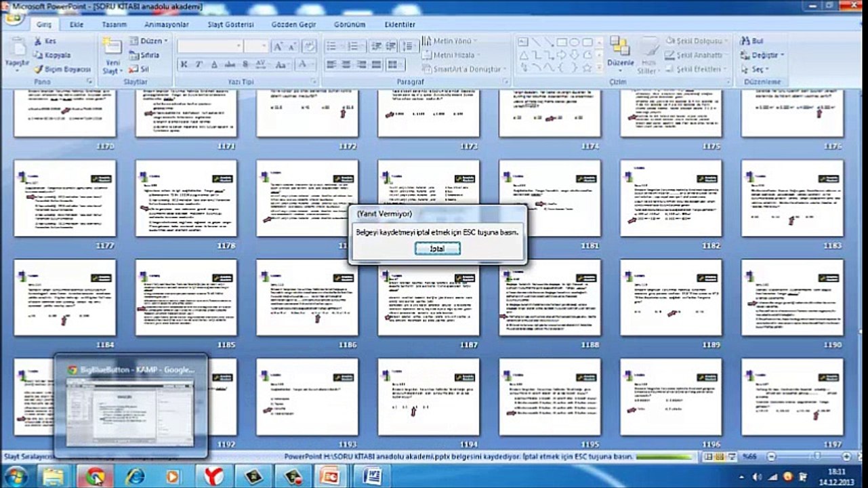Open the Değiştir replace menu
The image size is (868, 488).
click(x=763, y=55)
